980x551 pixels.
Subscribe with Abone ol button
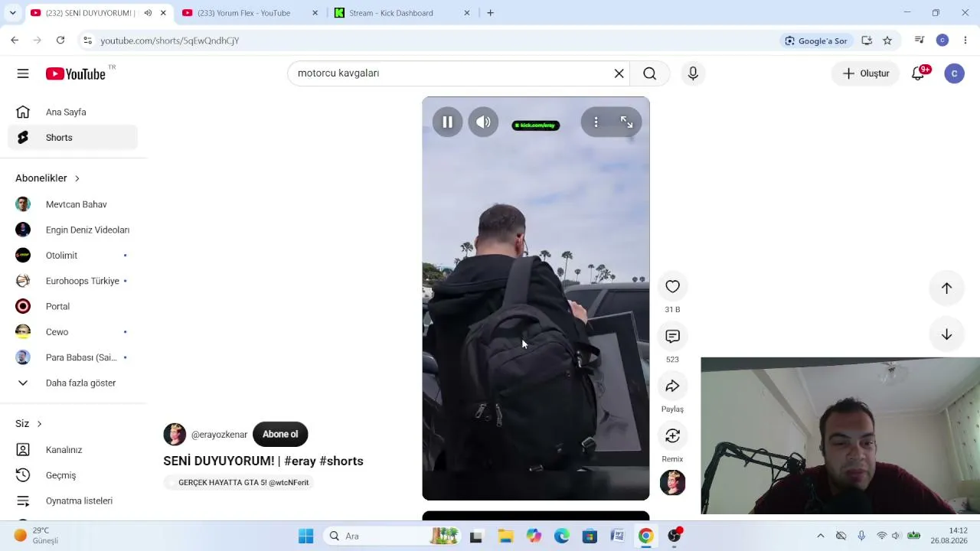pyautogui.click(x=280, y=434)
